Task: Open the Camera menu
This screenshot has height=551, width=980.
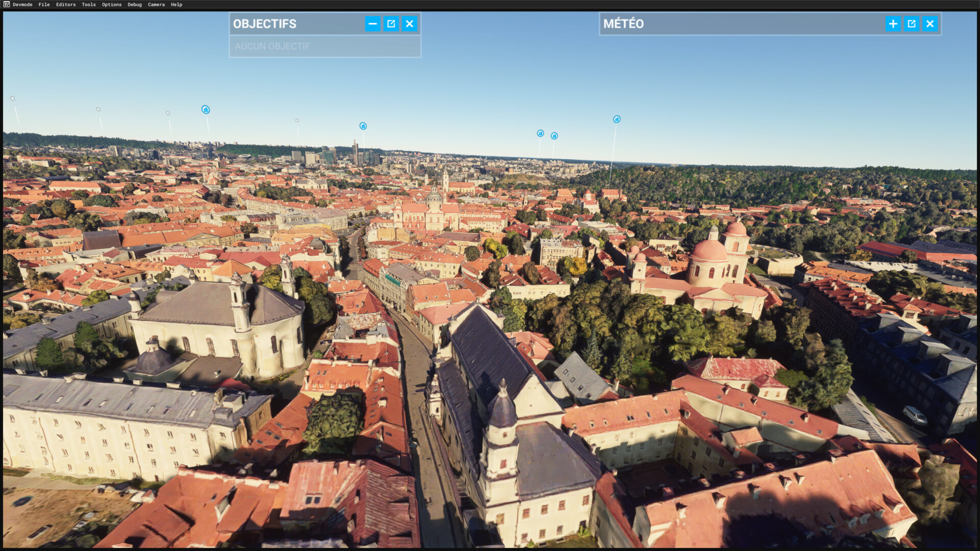Action: click(156, 5)
